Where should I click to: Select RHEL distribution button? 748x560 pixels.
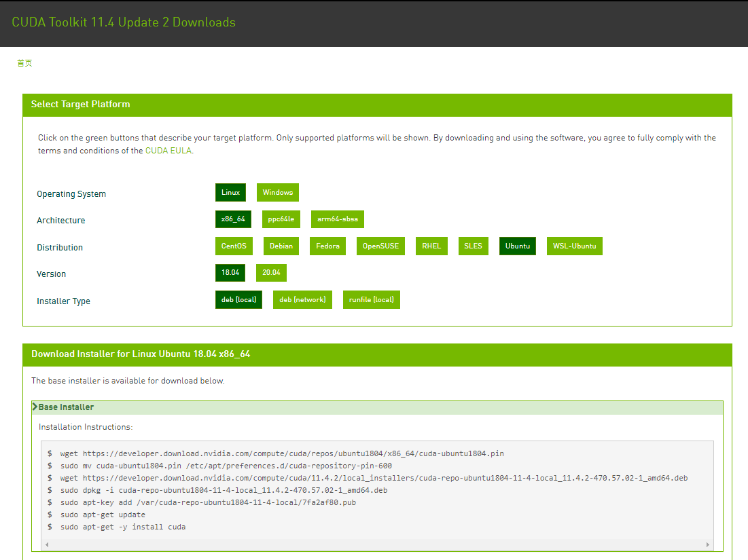click(431, 246)
